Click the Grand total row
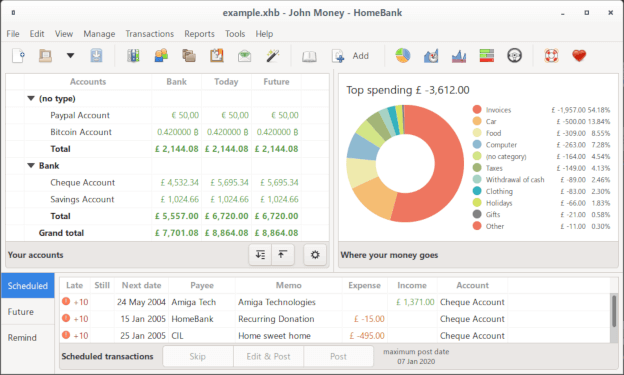The height and width of the screenshot is (375, 624). tap(167, 233)
